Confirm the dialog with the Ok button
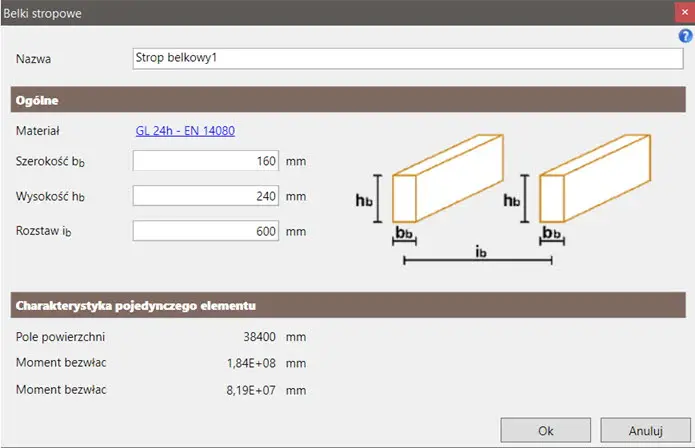Viewport: 695px width, 448px height. [x=545, y=430]
